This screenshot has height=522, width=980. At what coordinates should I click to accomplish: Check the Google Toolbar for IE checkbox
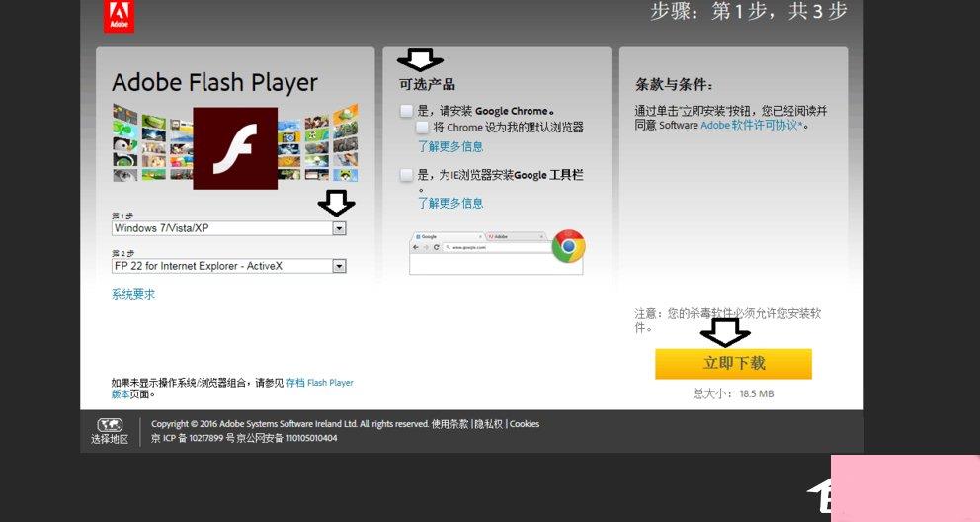pos(406,175)
